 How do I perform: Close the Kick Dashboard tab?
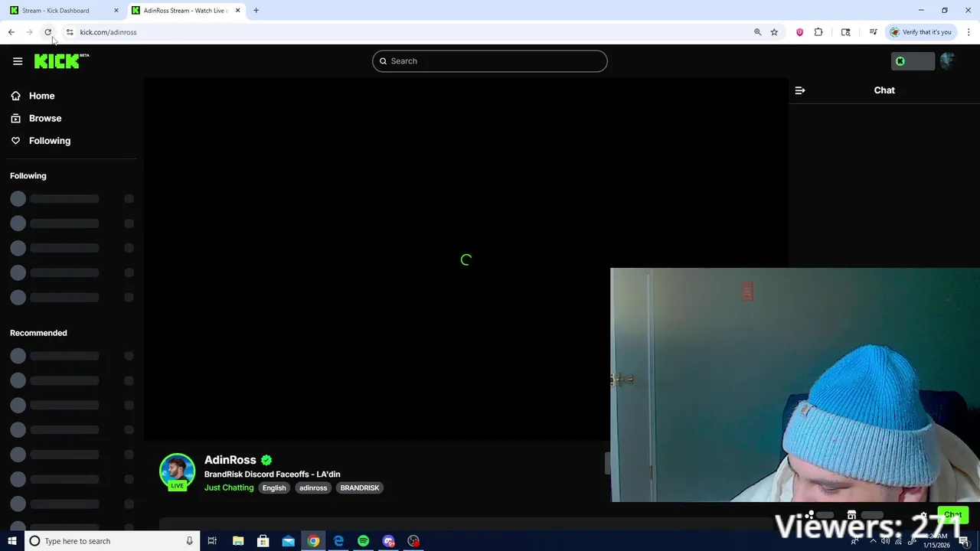(116, 11)
